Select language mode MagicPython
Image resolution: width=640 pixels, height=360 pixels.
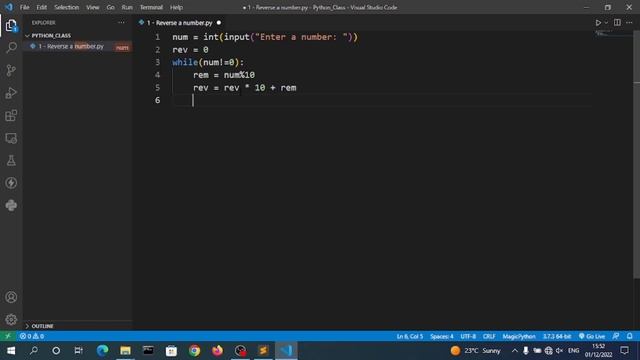point(519,336)
